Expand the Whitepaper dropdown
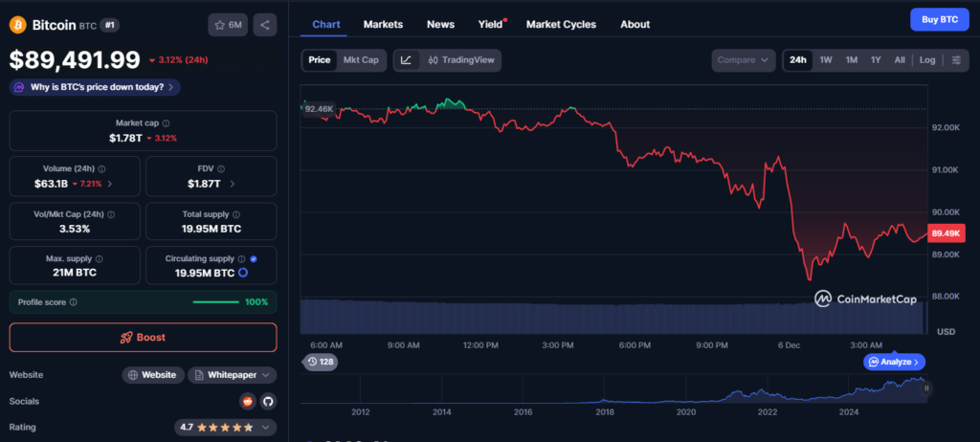980x442 pixels. point(233,375)
